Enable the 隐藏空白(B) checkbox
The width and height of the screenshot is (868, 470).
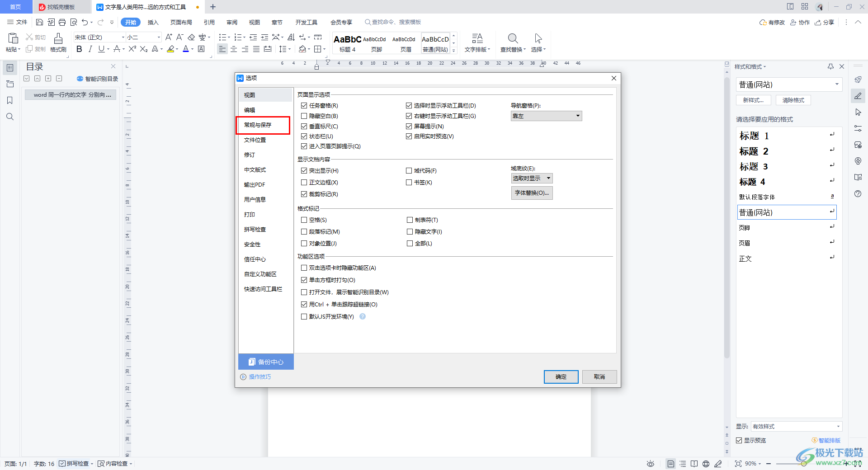(304, 116)
